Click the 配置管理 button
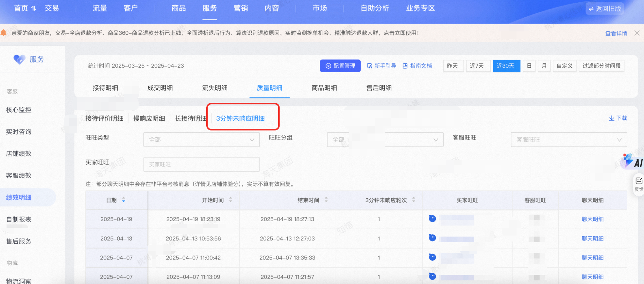Viewport: 644px width, 284px height. pyautogui.click(x=340, y=66)
